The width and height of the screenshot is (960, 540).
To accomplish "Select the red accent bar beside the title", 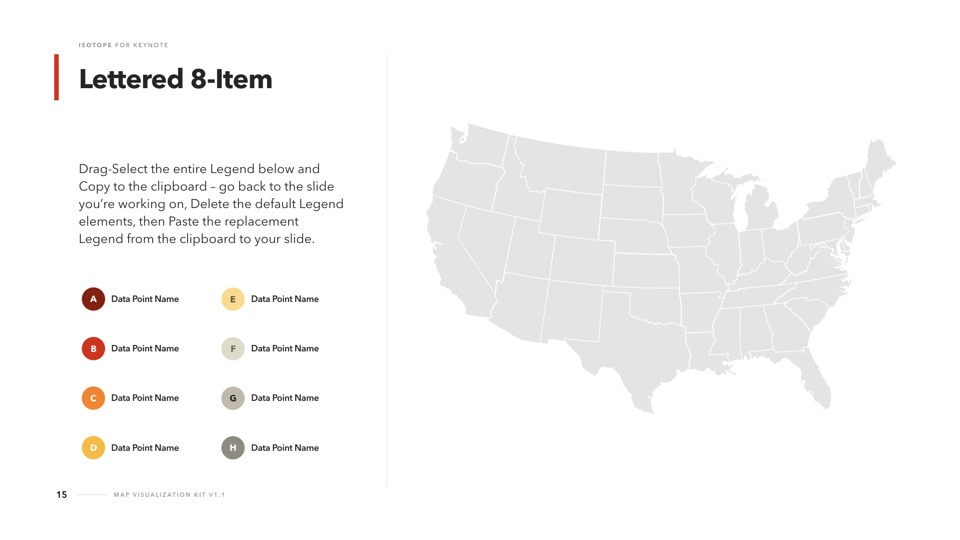I will pyautogui.click(x=56, y=77).
